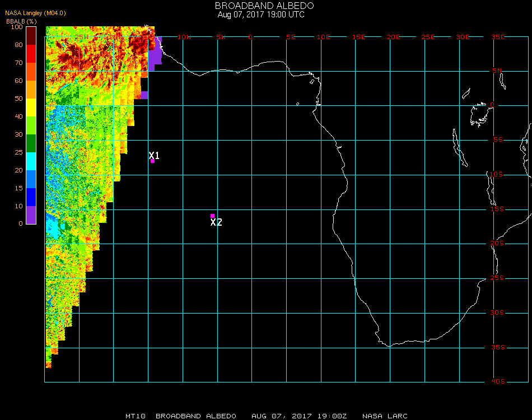This screenshot has height=420, width=532.
Task: Click the BROADBAND ALBEDO title at top
Action: pos(264,6)
